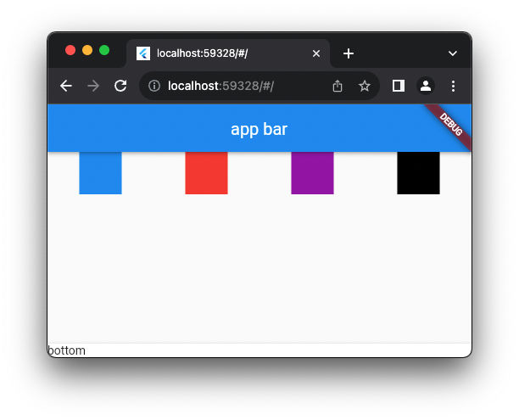Reload the page
This screenshot has width=519, height=420.
coord(120,86)
